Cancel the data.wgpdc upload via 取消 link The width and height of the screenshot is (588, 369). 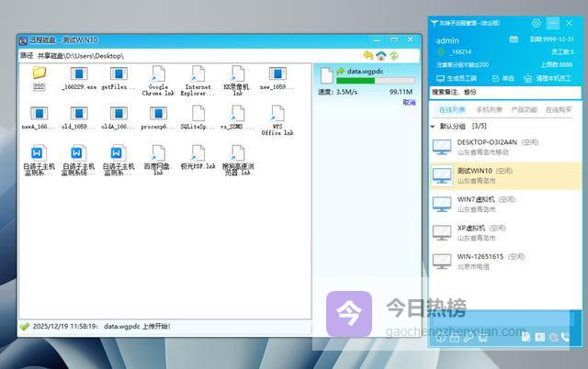[x=409, y=103]
